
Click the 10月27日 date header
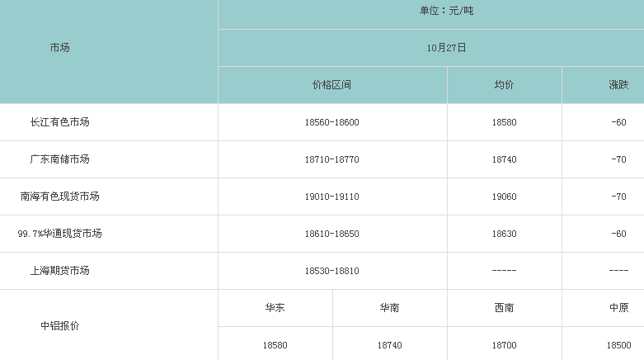(446, 48)
